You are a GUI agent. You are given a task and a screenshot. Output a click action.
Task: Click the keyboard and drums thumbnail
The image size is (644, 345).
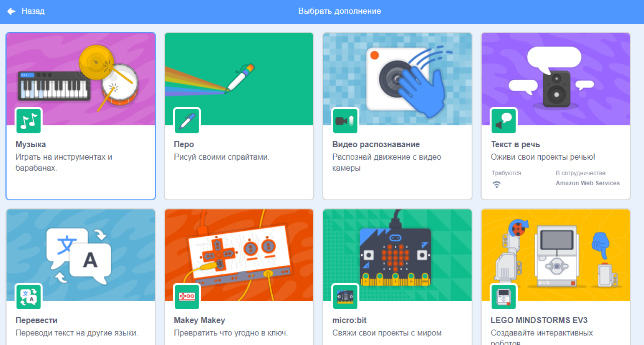point(81,79)
